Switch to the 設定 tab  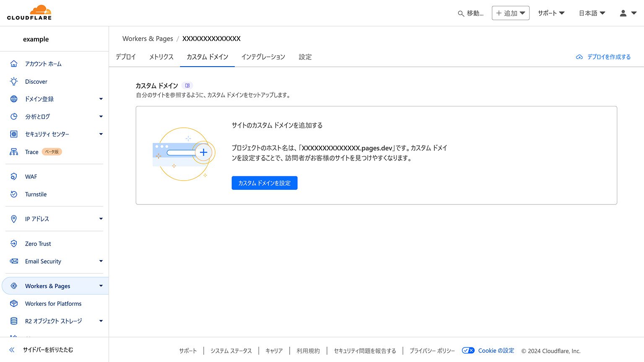pos(305,57)
